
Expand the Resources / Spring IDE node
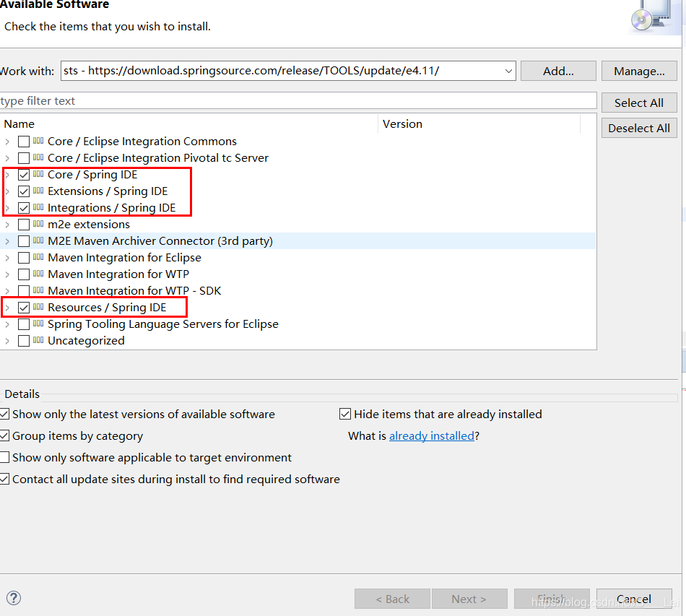click(x=7, y=308)
